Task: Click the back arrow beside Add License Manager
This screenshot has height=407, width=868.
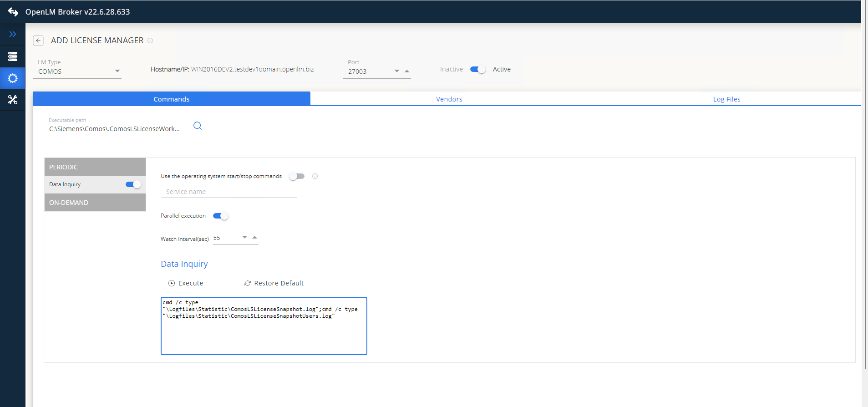Action: click(38, 41)
